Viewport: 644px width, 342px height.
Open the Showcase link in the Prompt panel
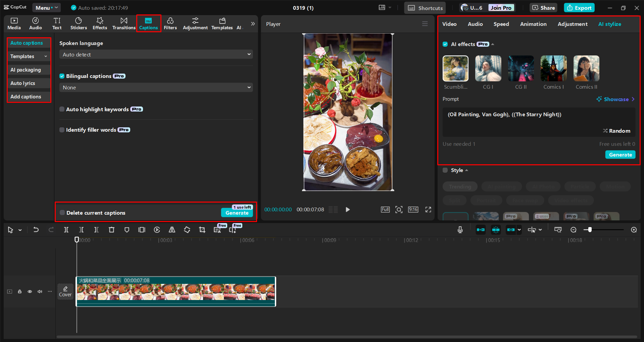coord(615,99)
